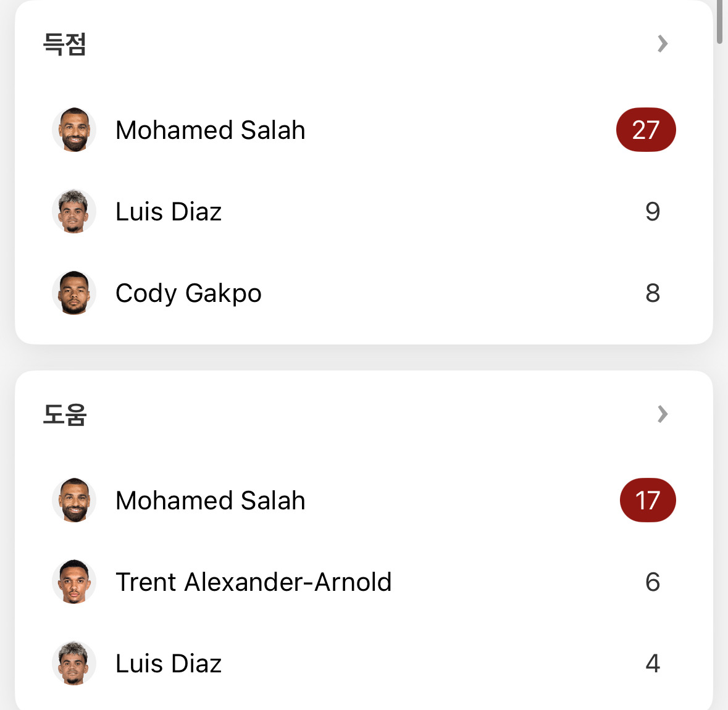728x710 pixels.
Task: Tap Cody Gakpo's player avatar
Action: pos(74,293)
